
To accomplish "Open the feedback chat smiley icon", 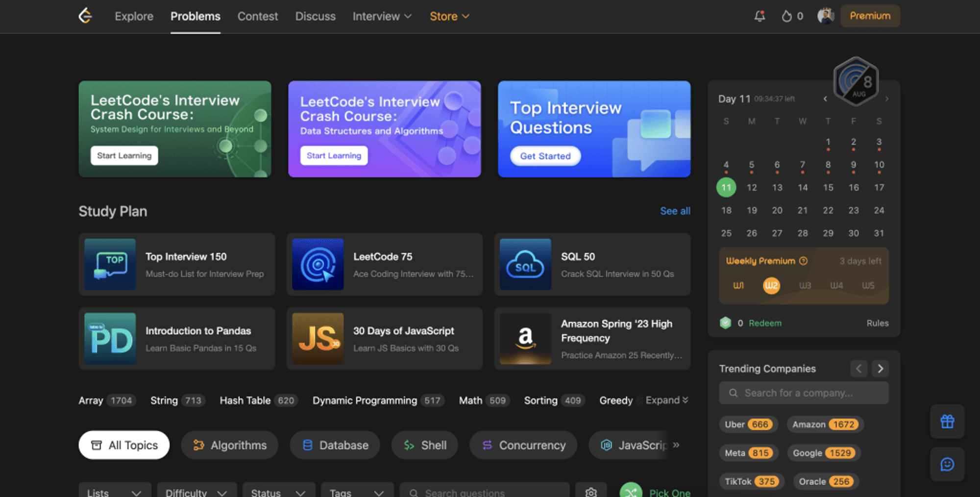I will tap(947, 464).
